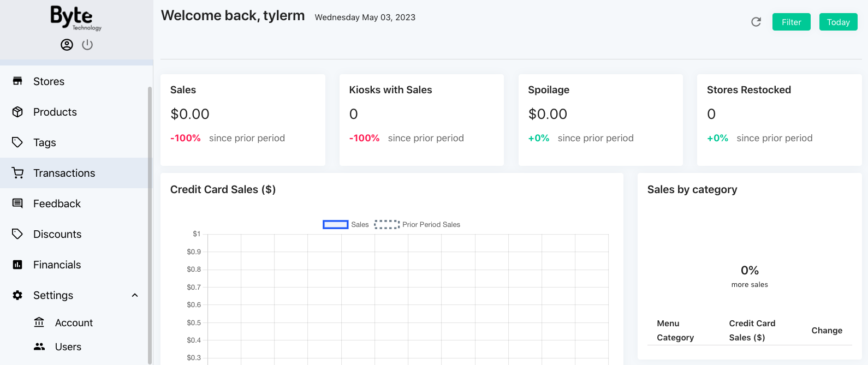Click the Settings gear icon
This screenshot has width=868, height=365.
[17, 295]
